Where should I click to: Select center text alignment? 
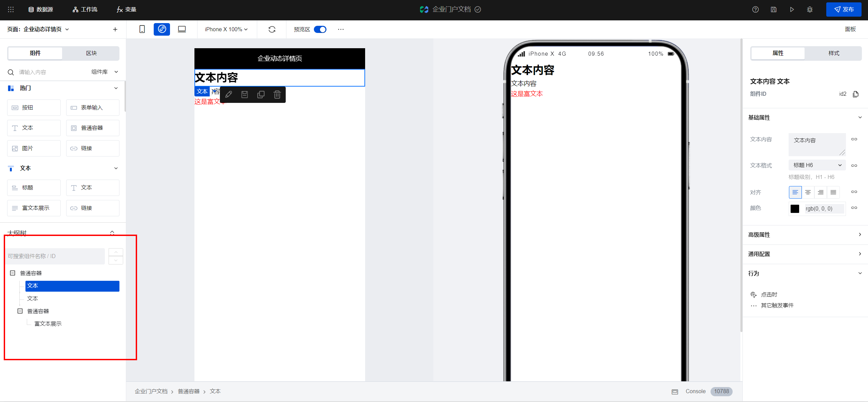(808, 192)
